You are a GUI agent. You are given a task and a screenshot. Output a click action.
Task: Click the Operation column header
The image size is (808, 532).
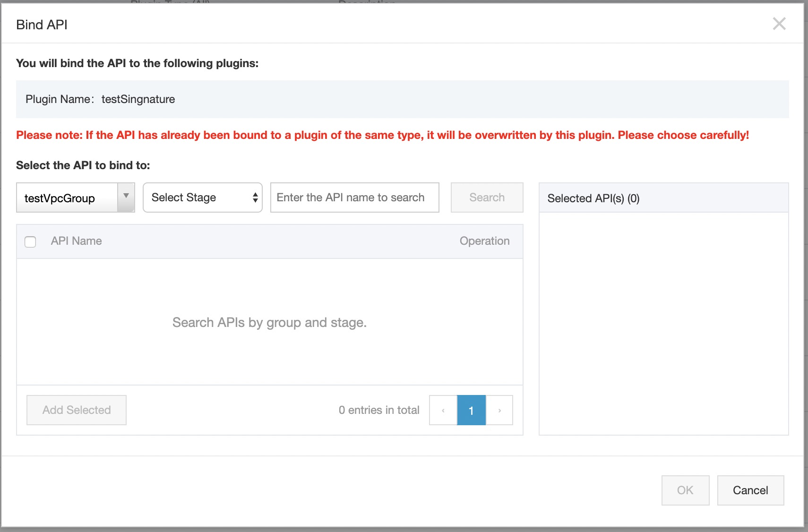coord(484,241)
